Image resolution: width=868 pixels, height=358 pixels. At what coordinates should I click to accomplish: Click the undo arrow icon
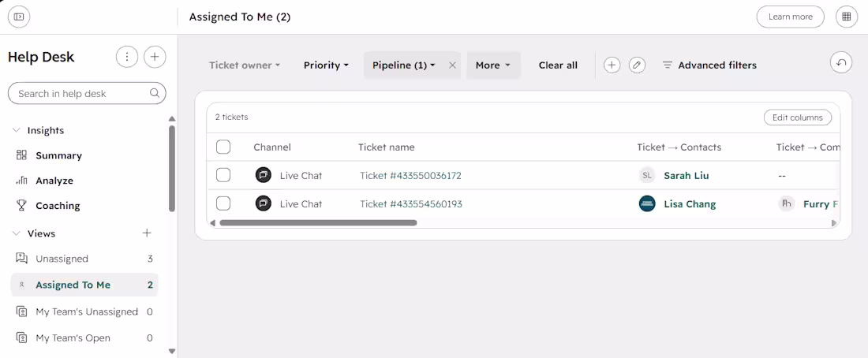841,62
